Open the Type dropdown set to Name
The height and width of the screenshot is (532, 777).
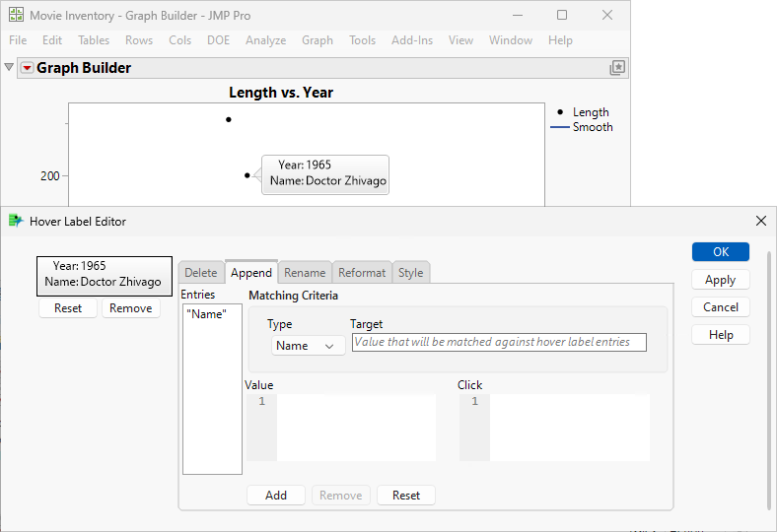coord(308,346)
